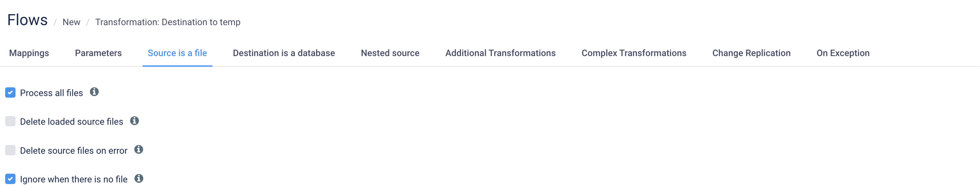Click the info icon beside Process all files

coord(94,92)
